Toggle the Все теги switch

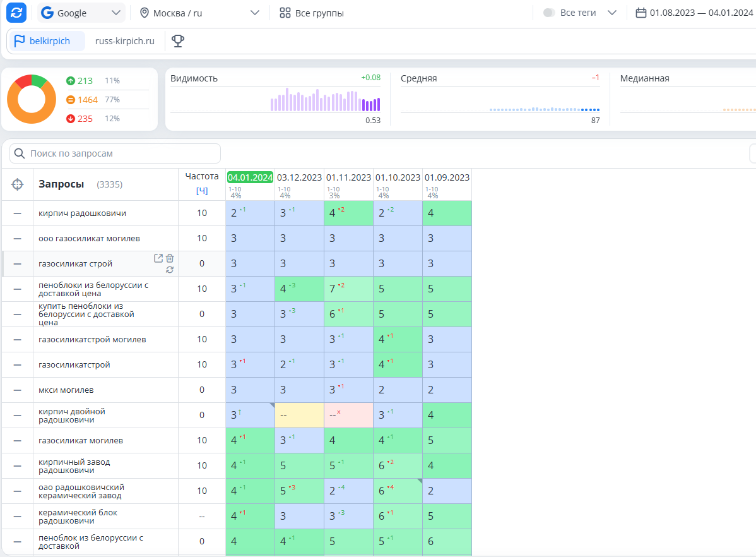[548, 13]
